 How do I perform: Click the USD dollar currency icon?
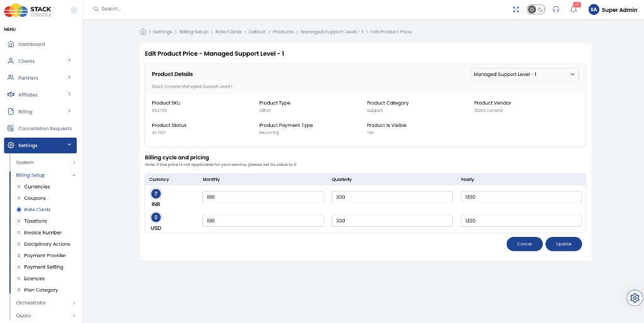tap(156, 217)
